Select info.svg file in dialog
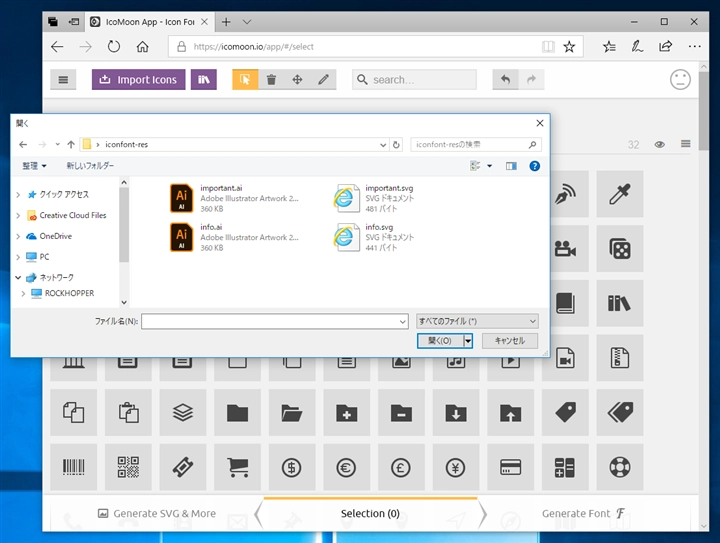The image size is (720, 543). pyautogui.click(x=374, y=237)
